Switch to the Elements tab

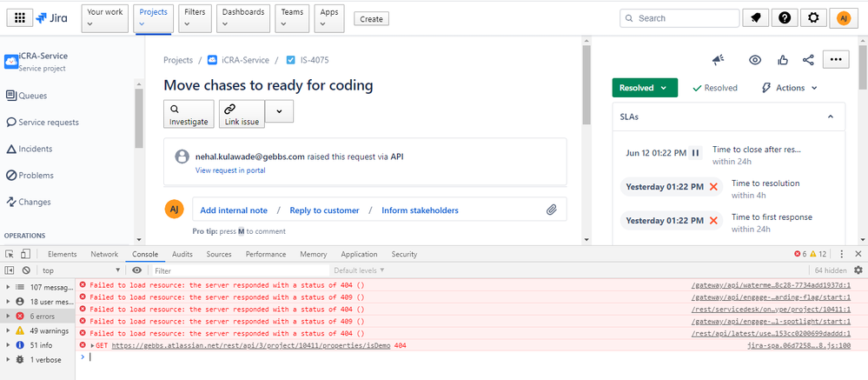(x=62, y=254)
